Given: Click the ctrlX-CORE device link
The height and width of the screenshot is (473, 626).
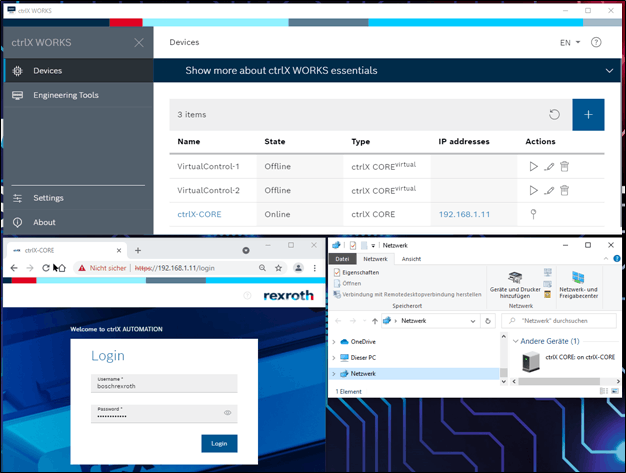Looking at the screenshot, I should 199,214.
